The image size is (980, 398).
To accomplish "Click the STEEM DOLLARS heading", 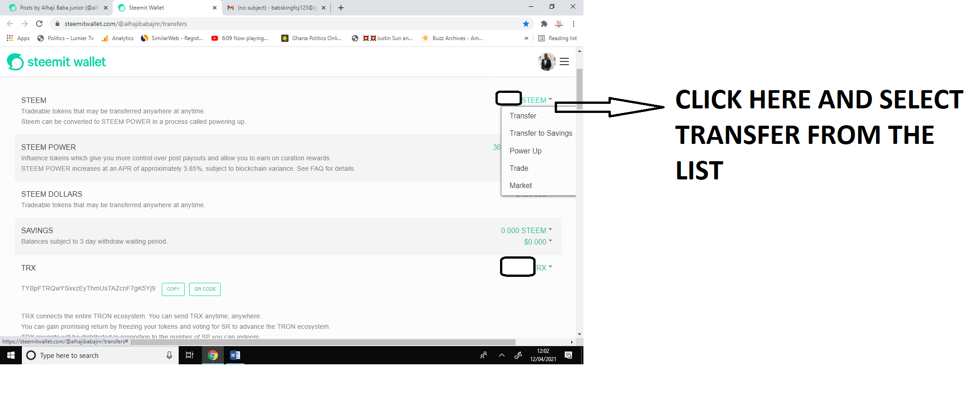I will pos(52,194).
